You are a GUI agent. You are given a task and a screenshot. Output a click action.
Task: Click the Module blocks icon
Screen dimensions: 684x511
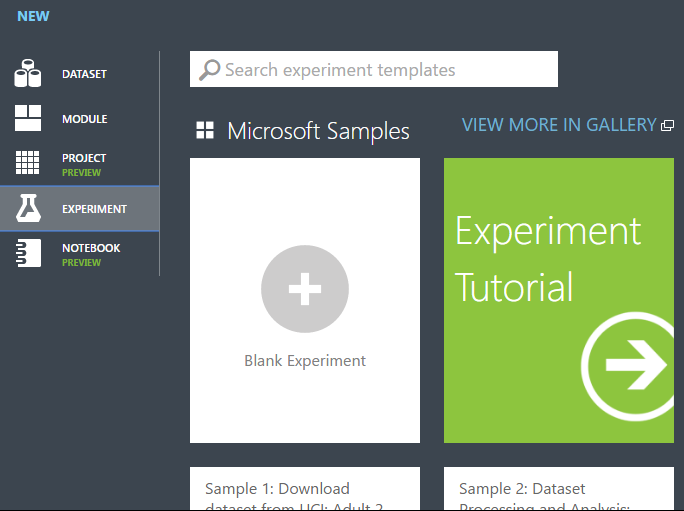pyautogui.click(x=28, y=118)
